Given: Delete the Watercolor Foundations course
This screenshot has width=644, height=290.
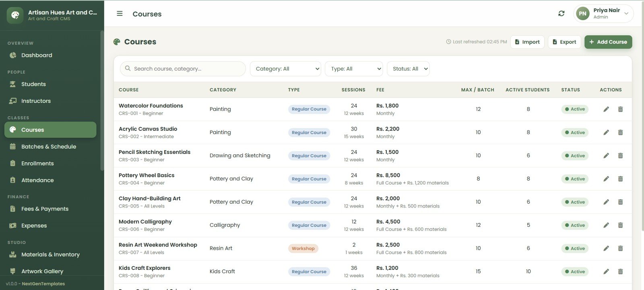Looking at the screenshot, I should (x=620, y=109).
